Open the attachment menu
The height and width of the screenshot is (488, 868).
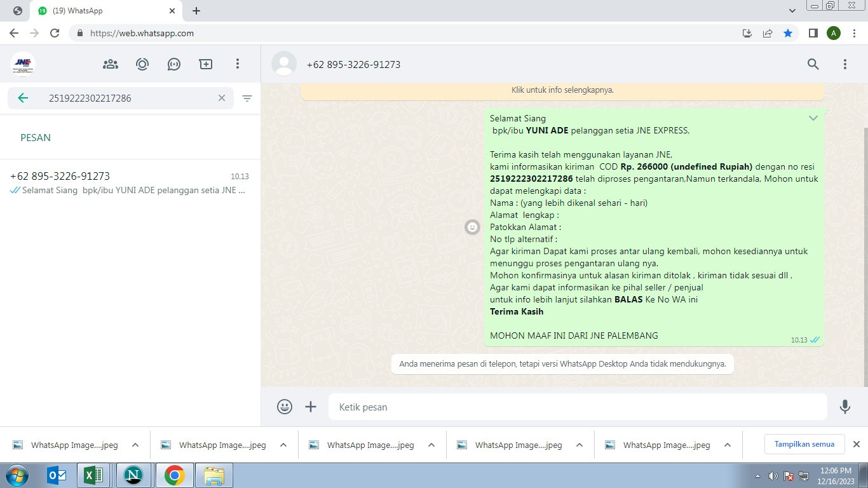[x=311, y=407]
